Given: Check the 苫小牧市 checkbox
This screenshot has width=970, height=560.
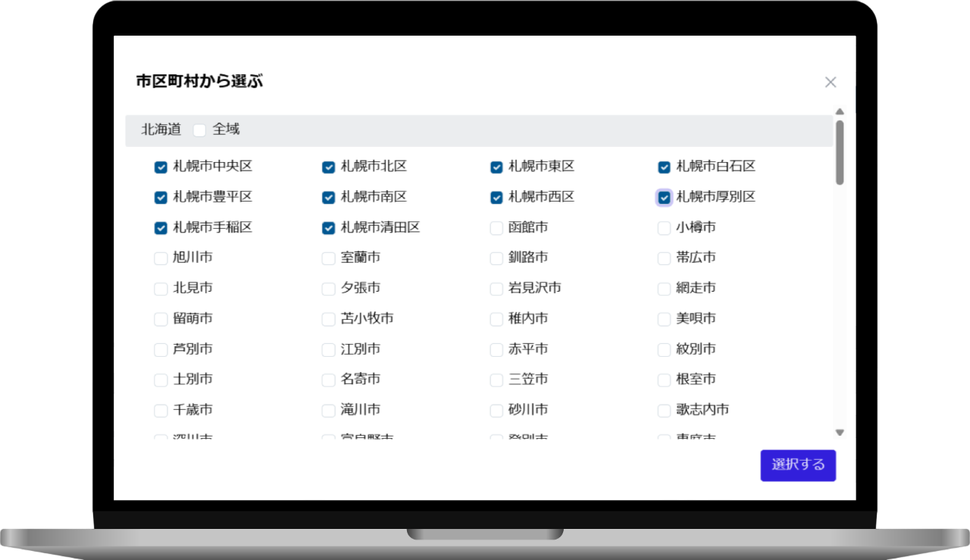Looking at the screenshot, I should (x=328, y=319).
